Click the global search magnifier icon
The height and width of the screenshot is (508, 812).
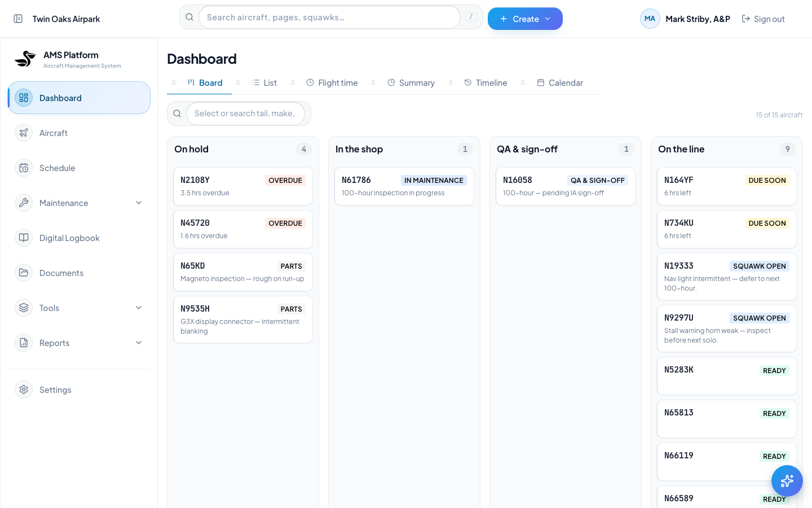point(189,17)
